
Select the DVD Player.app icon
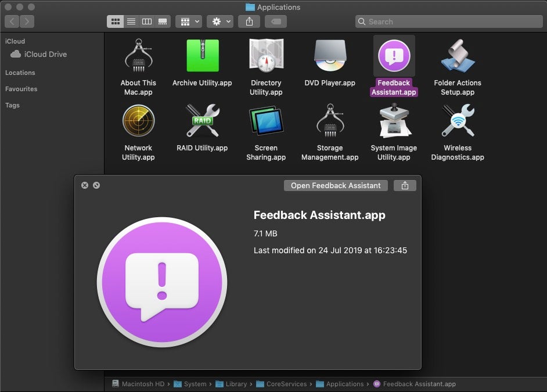tap(330, 56)
